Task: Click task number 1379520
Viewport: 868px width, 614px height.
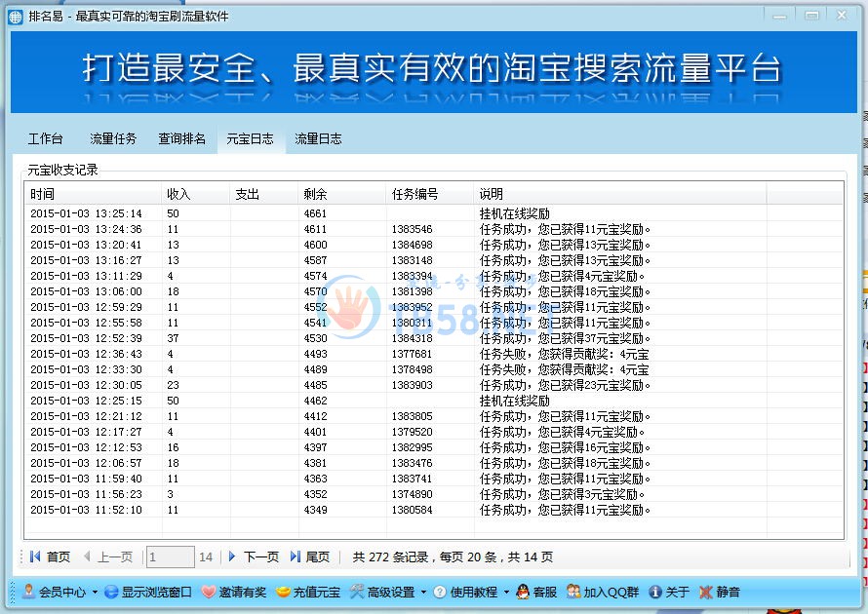Action: point(412,432)
